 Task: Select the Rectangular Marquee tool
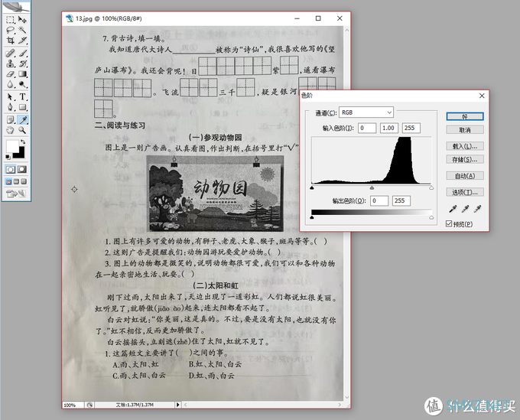pos(10,20)
